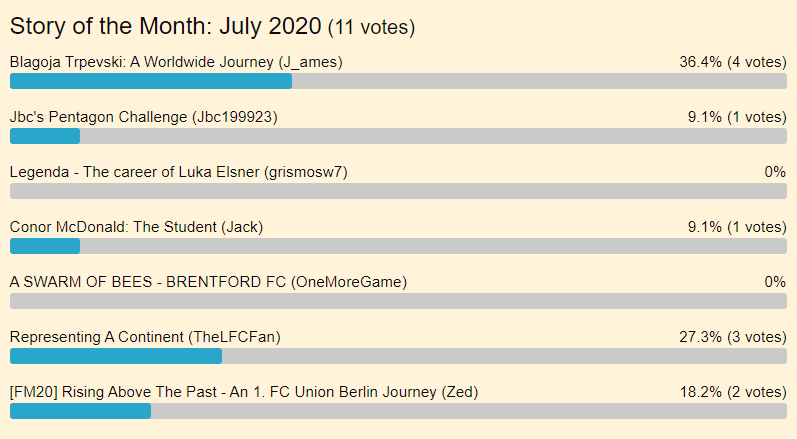Click the 'Story of the Month: July 2020' heading
Image resolution: width=797 pixels, height=439 pixels.
click(166, 26)
